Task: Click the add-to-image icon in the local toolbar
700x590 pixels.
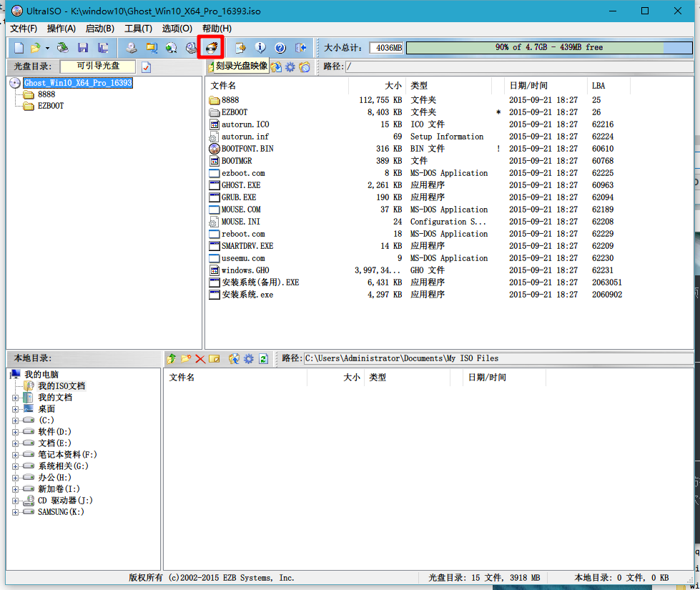Action: 234,358
